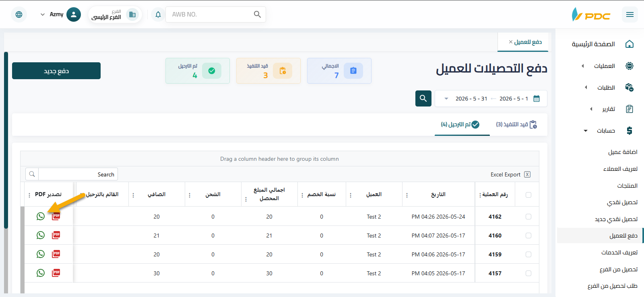Viewport: 644px width, 297px height.
Task: Send WhatsApp for operation 4157
Action: tap(41, 273)
